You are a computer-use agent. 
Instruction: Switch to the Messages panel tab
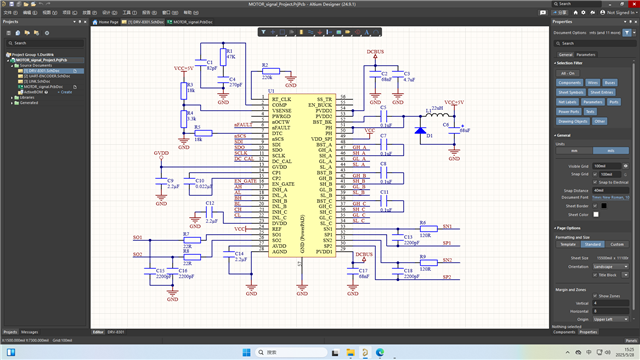point(29,332)
